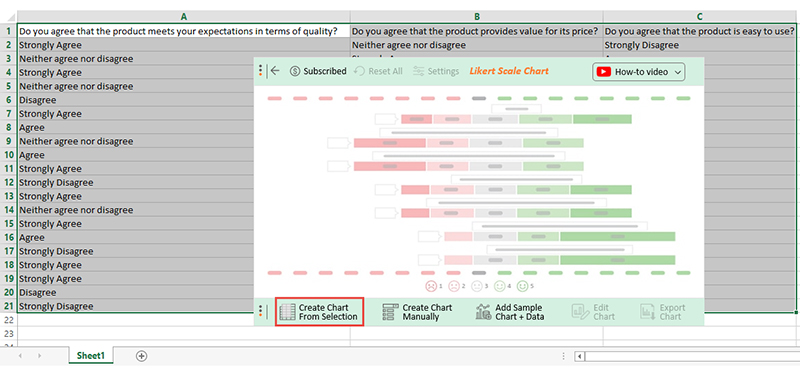Click Add Sample Chart icon
The image size is (800, 376).
pyautogui.click(x=483, y=312)
